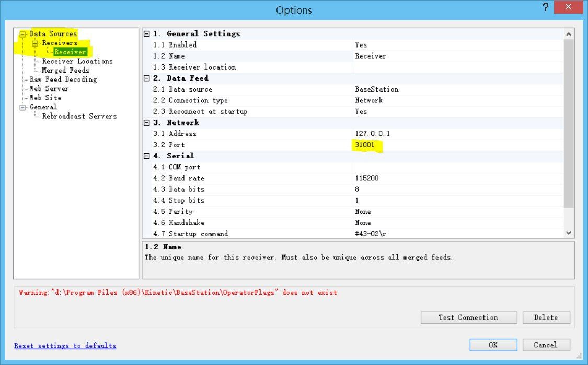The width and height of the screenshot is (588, 365).
Task: Click the help question mark icon
Action: (x=545, y=8)
